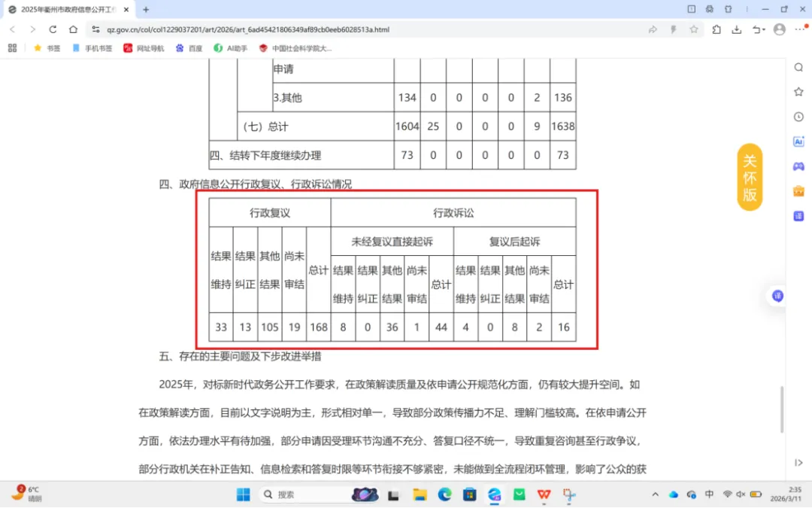The image size is (812, 508).
Task: Click the 复议后起诉 header cell
Action: pyautogui.click(x=514, y=242)
